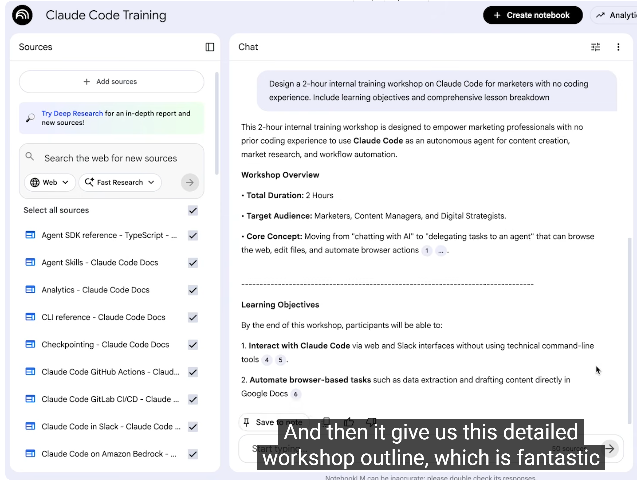The height and width of the screenshot is (487, 637).
Task: Click Agent SDK reference document icon
Action: (30, 235)
